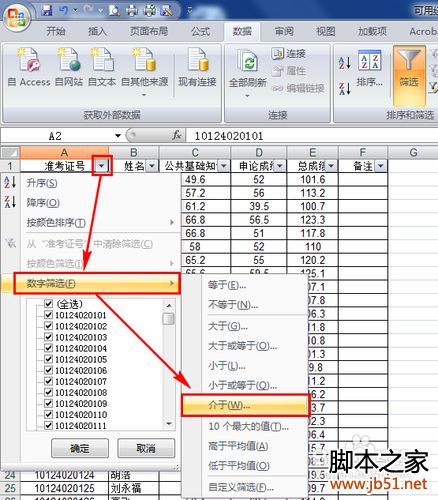
Task: Open Custom Filter (自定义筛选) dialog
Action: click(245, 487)
